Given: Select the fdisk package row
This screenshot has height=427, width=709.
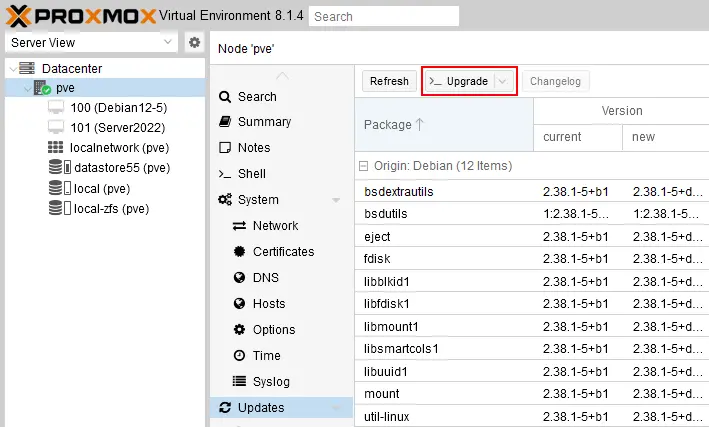Looking at the screenshot, I should pyautogui.click(x=532, y=259).
